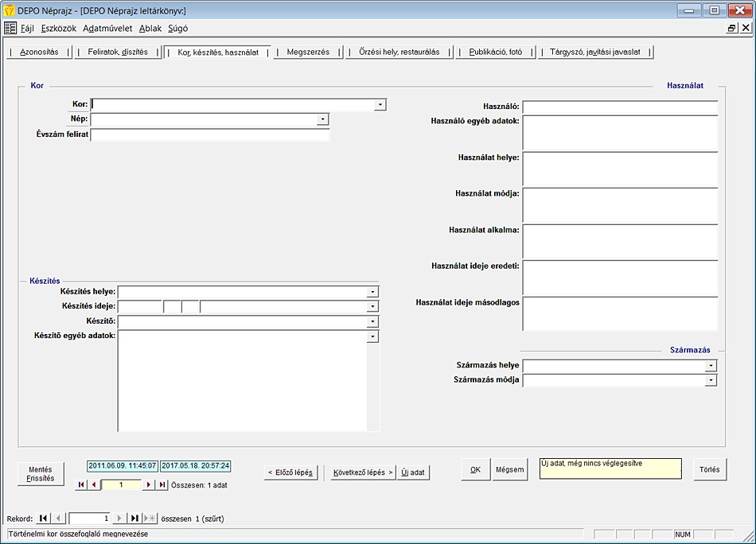Click the Rekord number box
Viewport: 756px width, 544px height.
point(90,519)
